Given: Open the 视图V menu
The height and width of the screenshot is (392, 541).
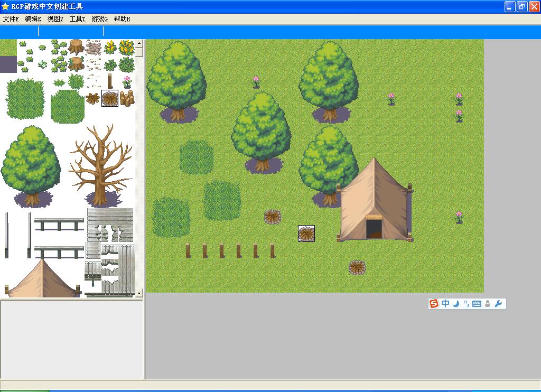Looking at the screenshot, I should click(x=55, y=19).
